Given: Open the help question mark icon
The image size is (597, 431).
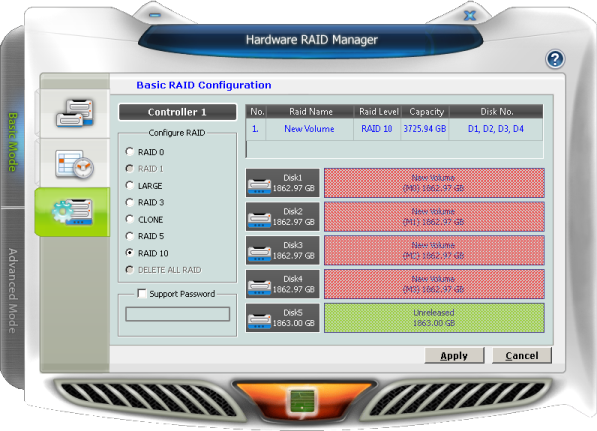Looking at the screenshot, I should point(555,59).
